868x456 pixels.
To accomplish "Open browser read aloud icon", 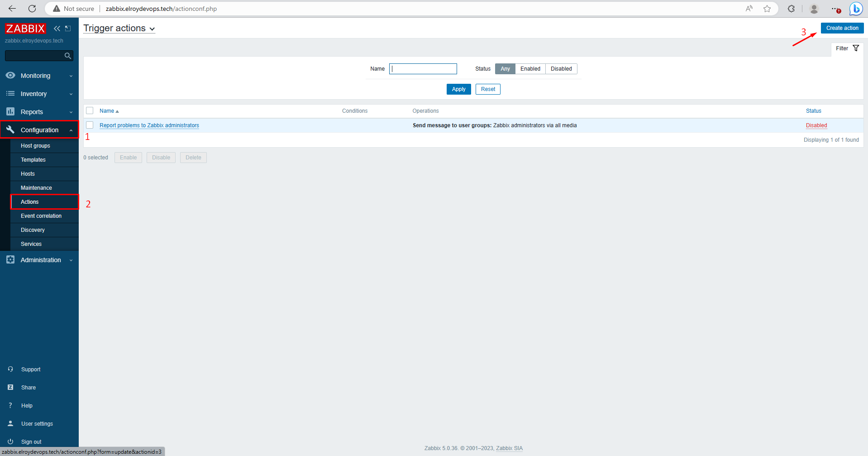I will click(x=749, y=9).
